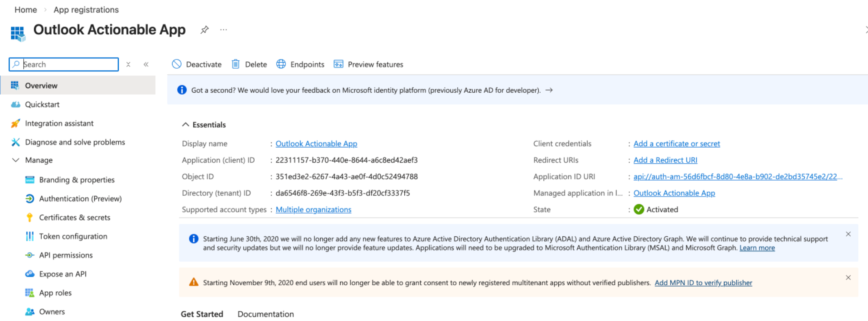Click the publisher warning triangle icon
Screen dimensions: 868x321
tap(194, 282)
